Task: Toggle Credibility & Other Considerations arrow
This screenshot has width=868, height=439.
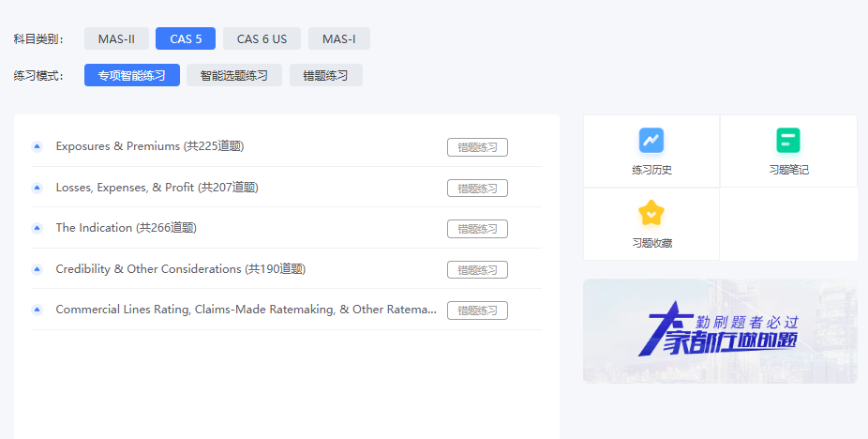Action: point(37,269)
